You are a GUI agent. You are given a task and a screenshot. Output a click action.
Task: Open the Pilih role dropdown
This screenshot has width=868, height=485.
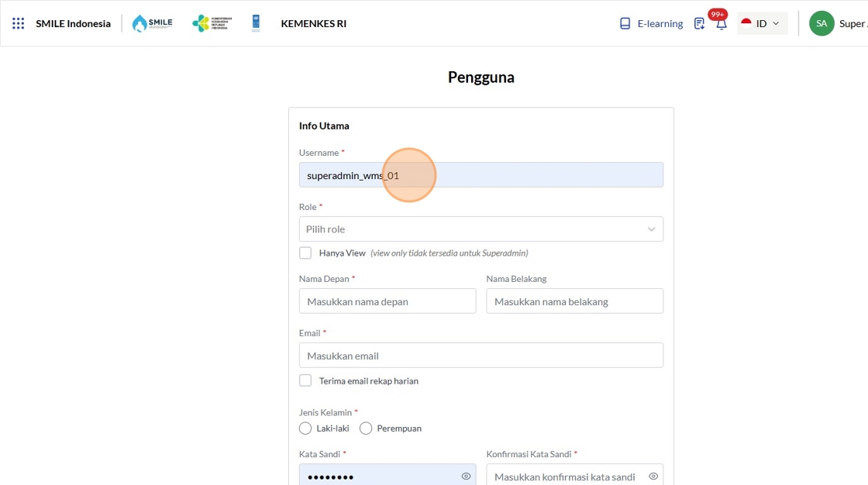(x=481, y=229)
